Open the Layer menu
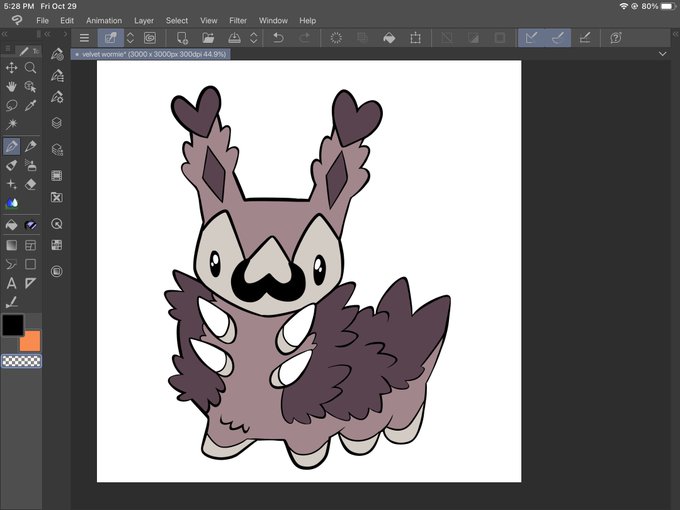This screenshot has width=680, height=510. [x=144, y=20]
